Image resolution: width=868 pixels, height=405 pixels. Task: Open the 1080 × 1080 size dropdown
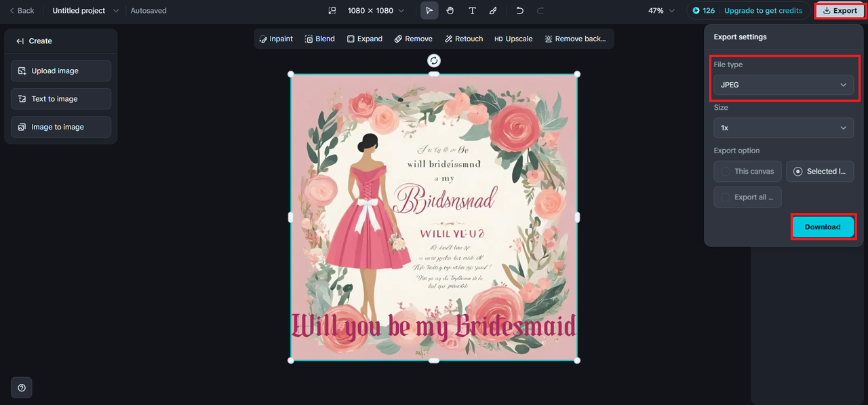(376, 11)
